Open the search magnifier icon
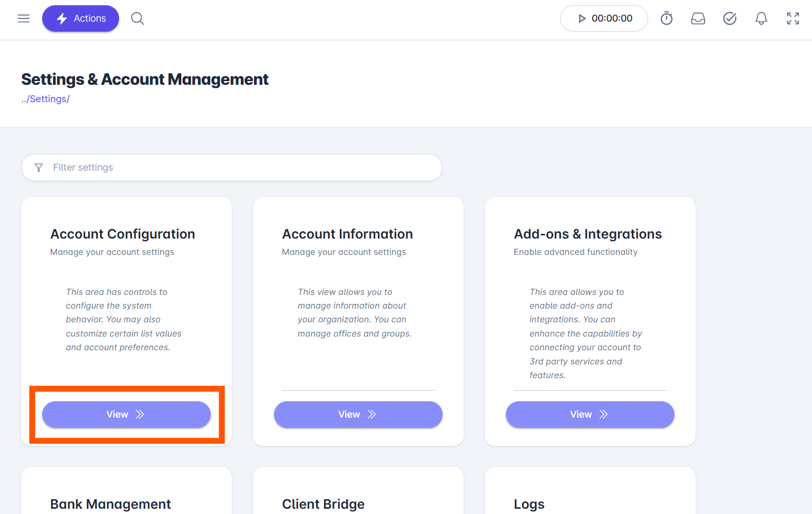The width and height of the screenshot is (812, 514). [x=138, y=18]
